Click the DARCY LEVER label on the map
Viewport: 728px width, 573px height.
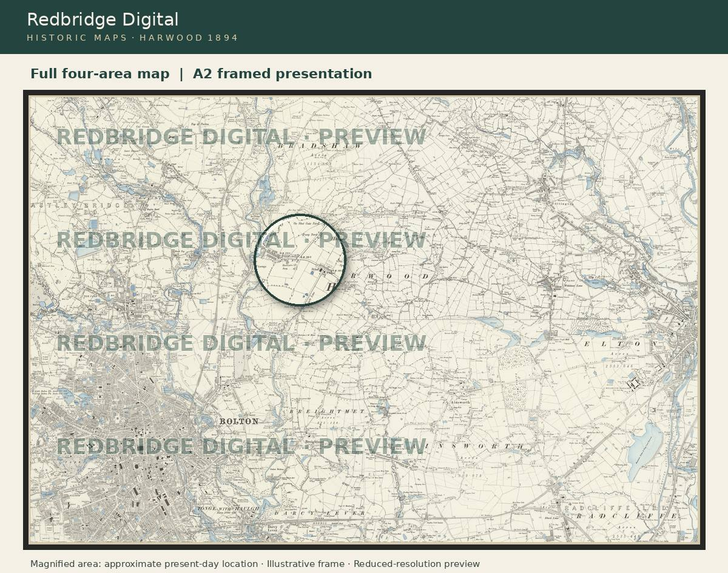coord(320,514)
